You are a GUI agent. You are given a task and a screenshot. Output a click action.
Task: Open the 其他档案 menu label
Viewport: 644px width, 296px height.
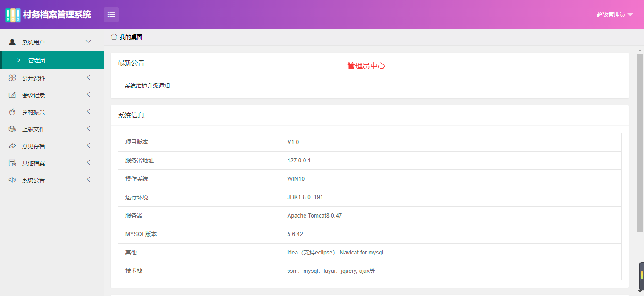[x=33, y=163]
